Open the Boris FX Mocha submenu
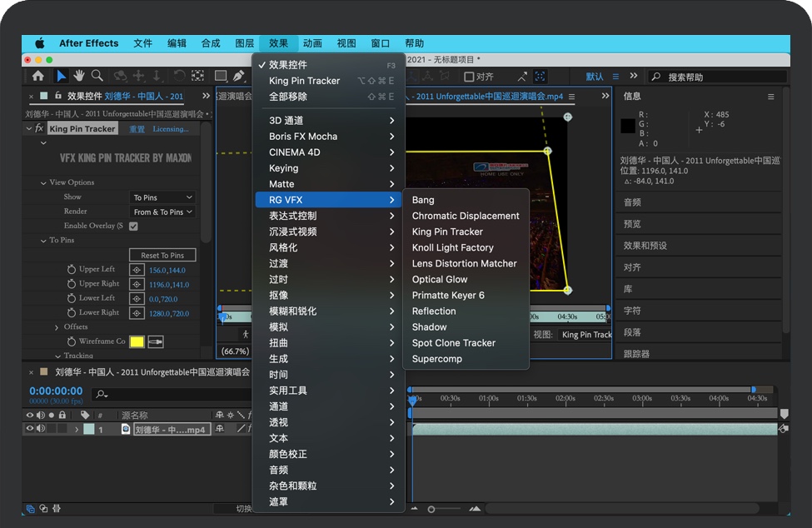The height and width of the screenshot is (528, 812). point(328,136)
